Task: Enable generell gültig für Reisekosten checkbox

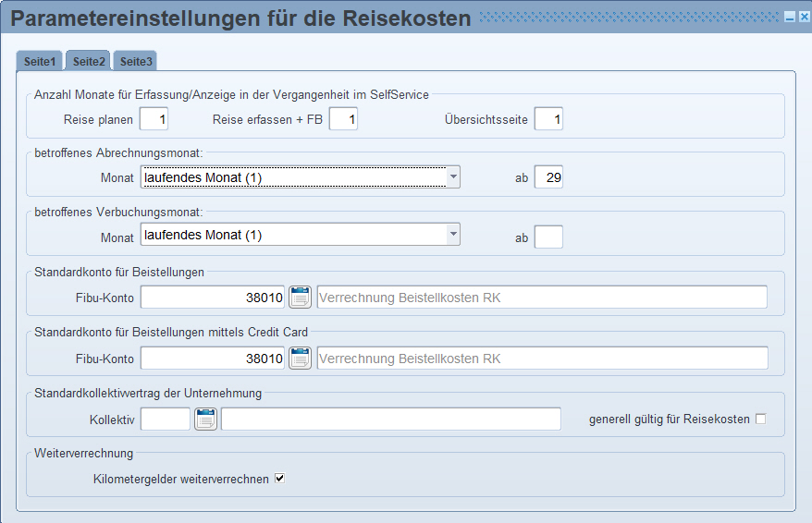Action: coord(761,420)
